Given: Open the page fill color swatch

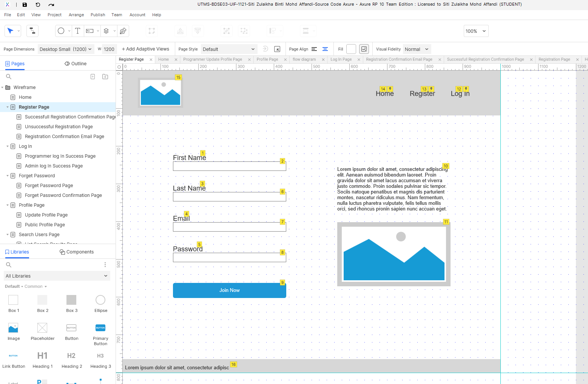Looking at the screenshot, I should pos(351,49).
